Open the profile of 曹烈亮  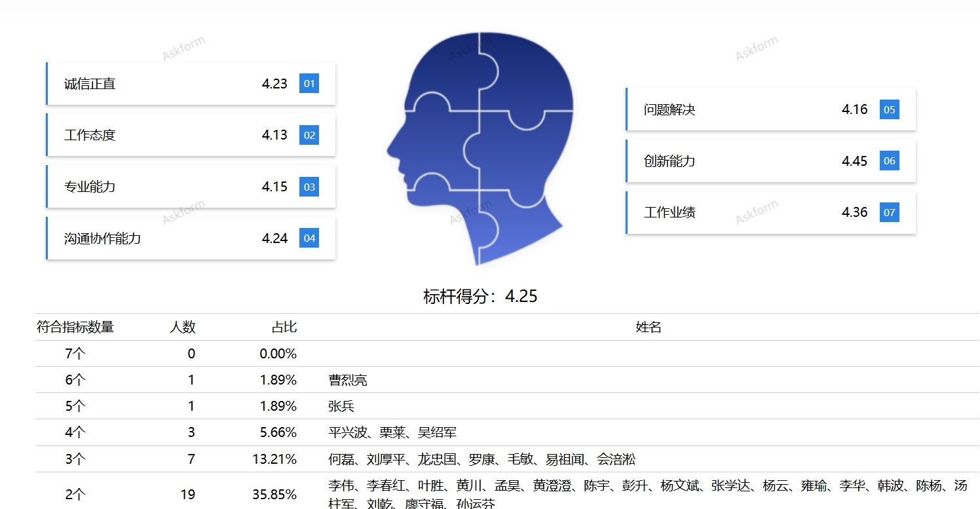click(x=347, y=380)
